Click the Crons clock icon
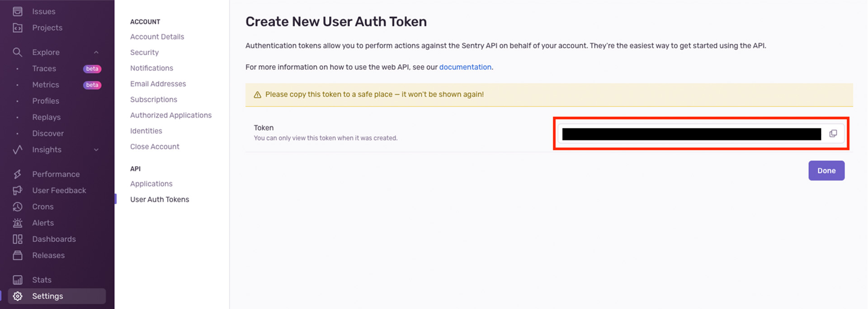Image resolution: width=868 pixels, height=309 pixels. click(18, 207)
